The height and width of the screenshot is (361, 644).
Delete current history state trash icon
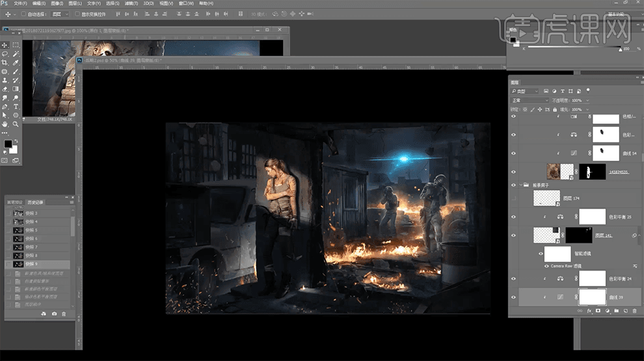point(64,314)
